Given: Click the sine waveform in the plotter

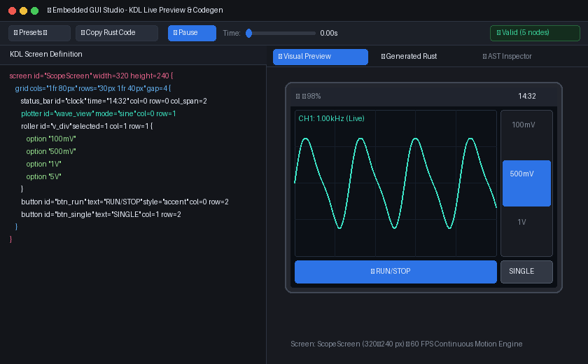Looking at the screenshot, I should [395, 183].
